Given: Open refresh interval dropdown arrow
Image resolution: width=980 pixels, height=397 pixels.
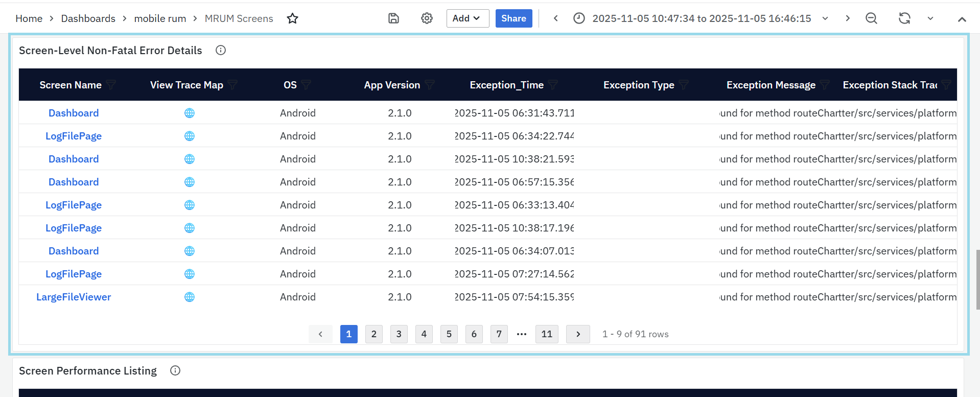Looking at the screenshot, I should point(930,18).
